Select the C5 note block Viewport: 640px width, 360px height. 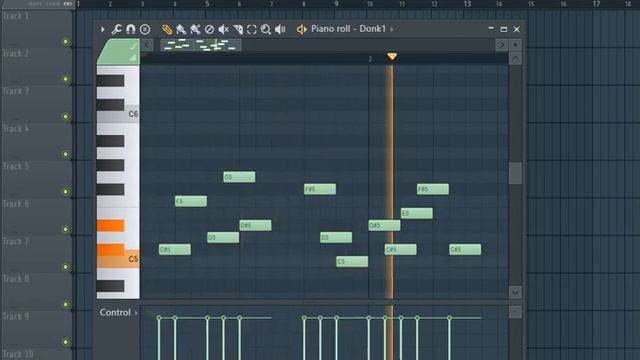click(352, 262)
